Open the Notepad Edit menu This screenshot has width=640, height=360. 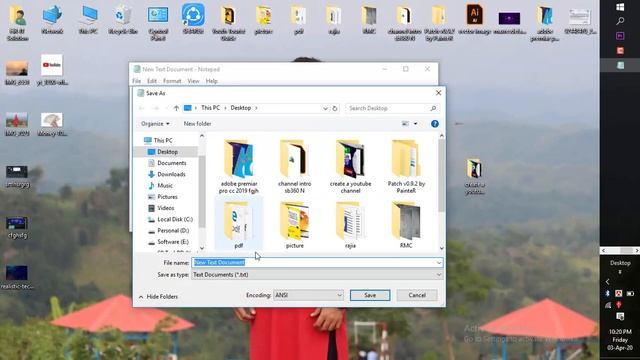[152, 81]
